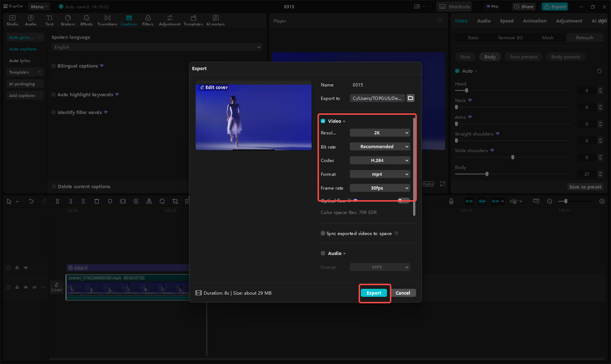Switch to the Animation tab
Screen dimensions: 611x364
click(534, 21)
